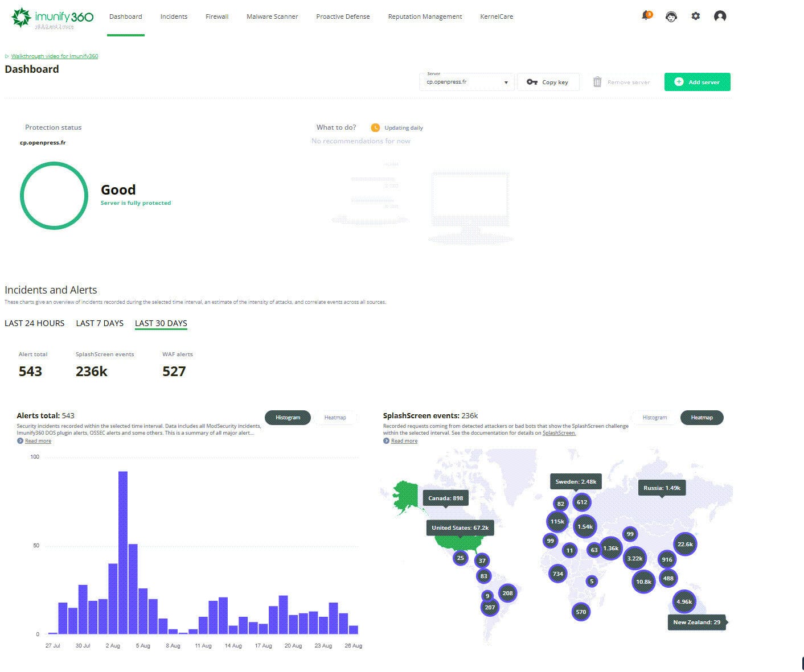Click the Imunify360 logo
This screenshot has width=804, height=672.
click(52, 17)
